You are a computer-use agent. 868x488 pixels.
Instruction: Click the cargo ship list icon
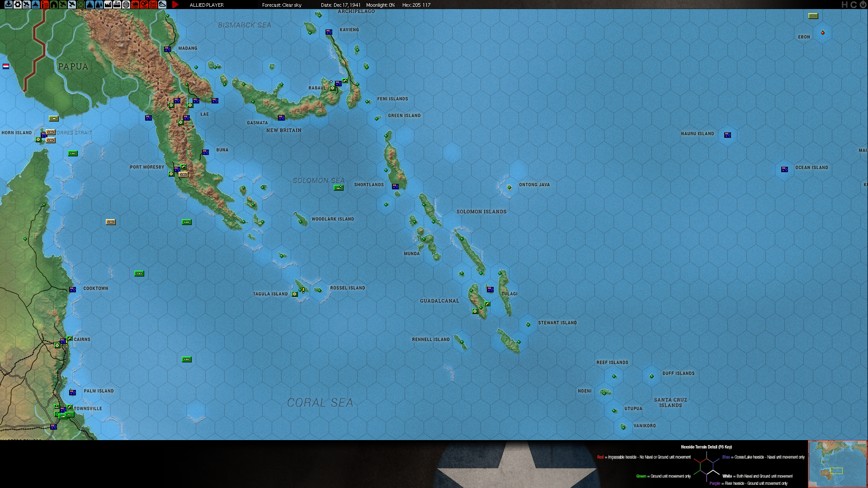[117, 5]
